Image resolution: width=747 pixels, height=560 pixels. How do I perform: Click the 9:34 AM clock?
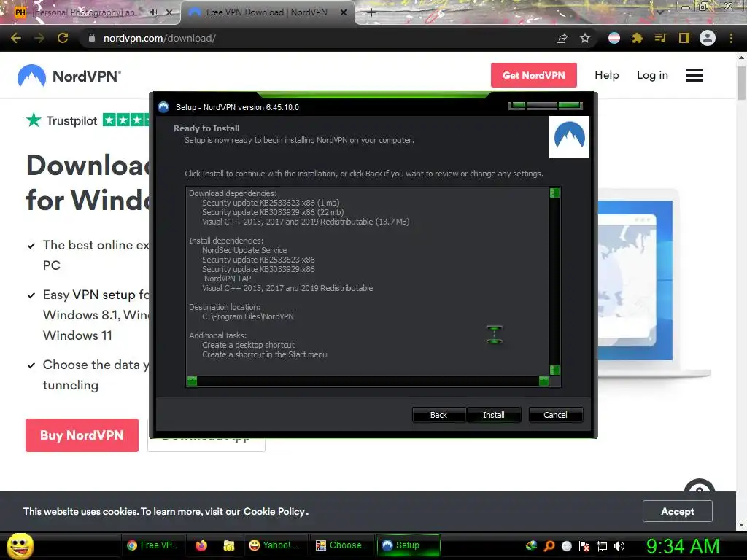tap(683, 546)
